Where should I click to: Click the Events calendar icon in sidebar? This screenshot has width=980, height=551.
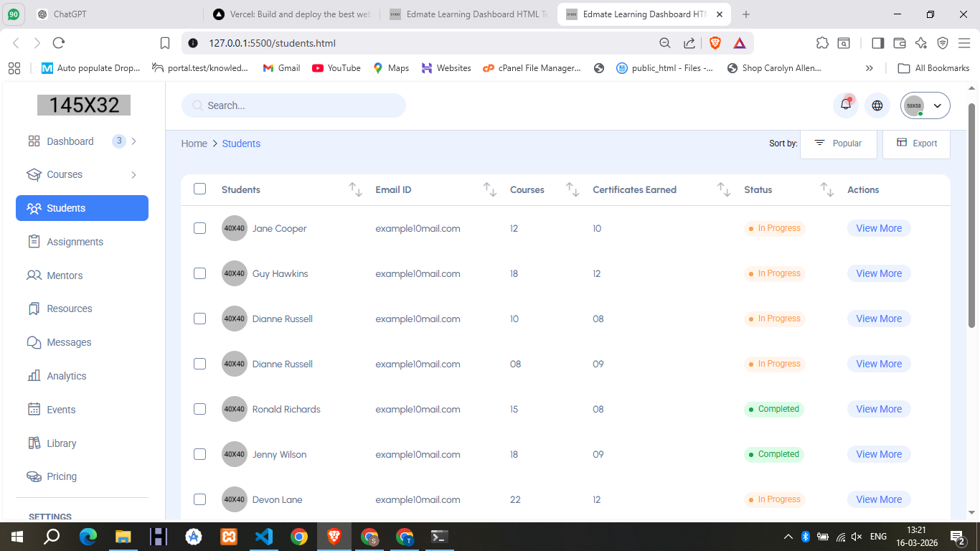point(34,410)
